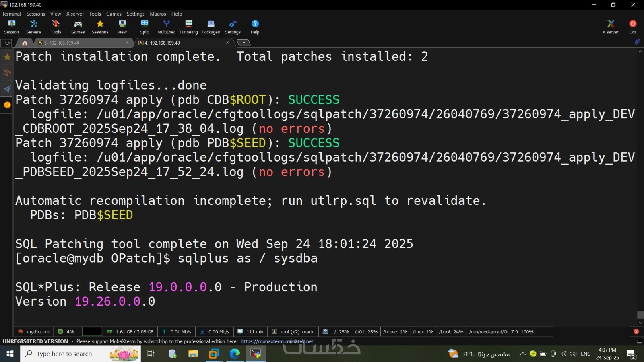The image size is (644, 362).
Task: Show hidden system tray icons
Action: [522, 354]
